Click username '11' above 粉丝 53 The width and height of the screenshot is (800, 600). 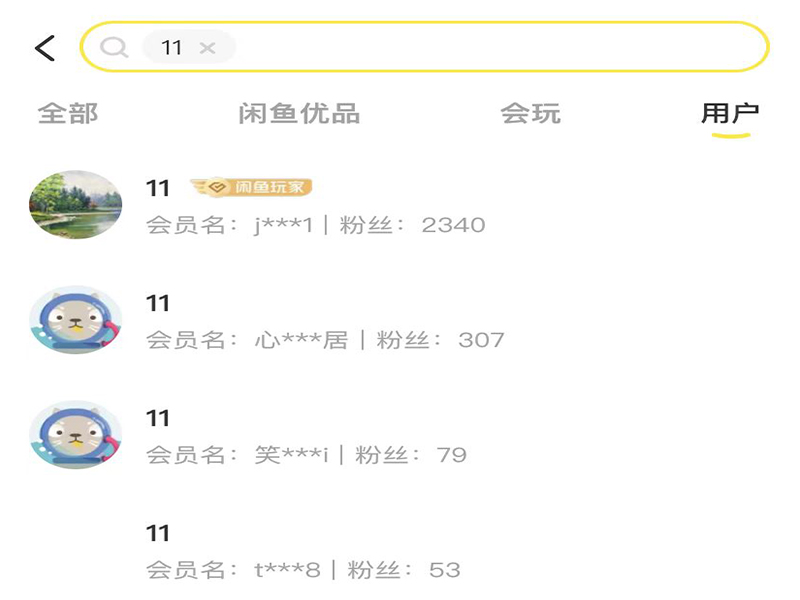[158, 533]
